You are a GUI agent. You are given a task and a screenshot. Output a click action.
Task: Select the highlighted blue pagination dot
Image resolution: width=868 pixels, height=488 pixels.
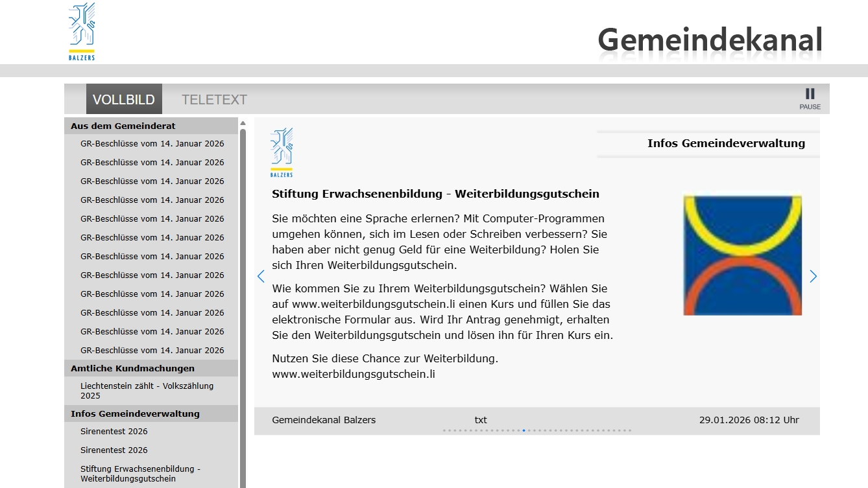click(x=524, y=430)
